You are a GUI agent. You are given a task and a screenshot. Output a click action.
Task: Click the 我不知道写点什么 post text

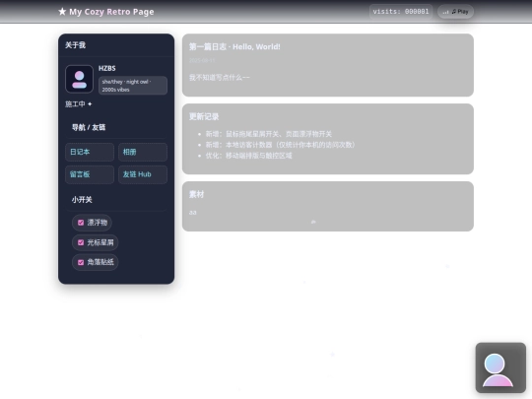click(x=219, y=78)
